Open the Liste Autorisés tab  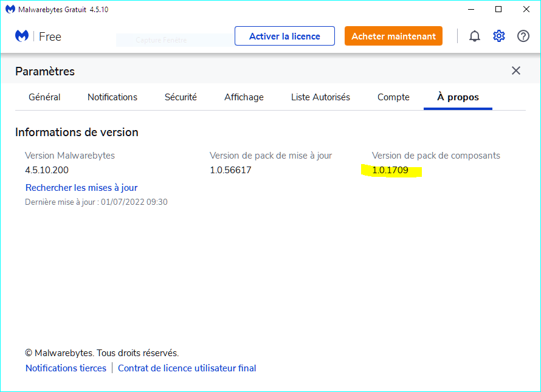[320, 97]
